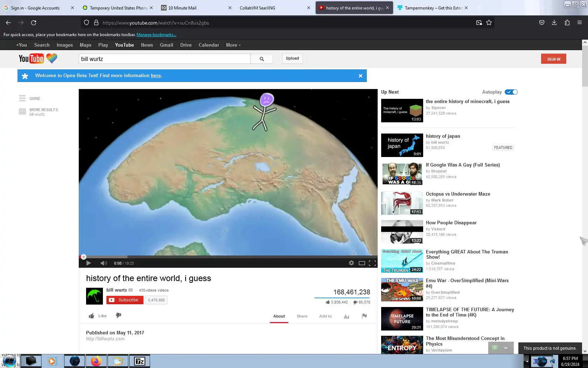The height and width of the screenshot is (368, 588).
Task: Expand the More dropdown in Google bar
Action: [233, 45]
